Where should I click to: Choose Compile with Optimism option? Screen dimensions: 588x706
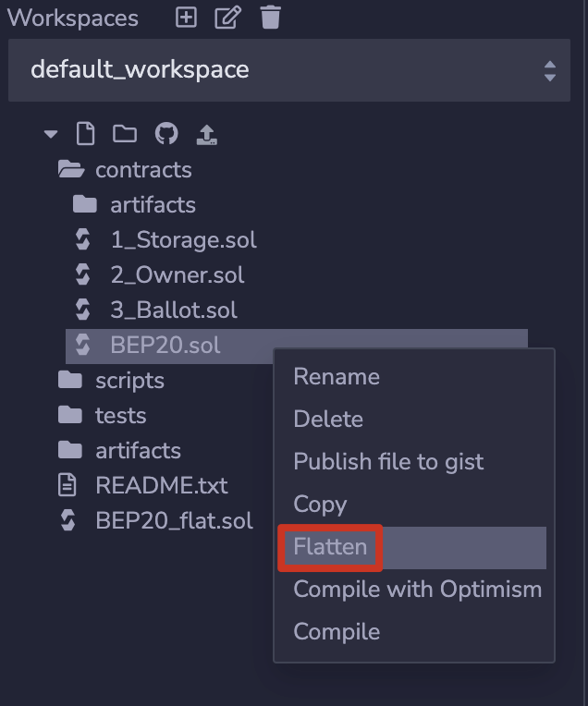click(417, 590)
